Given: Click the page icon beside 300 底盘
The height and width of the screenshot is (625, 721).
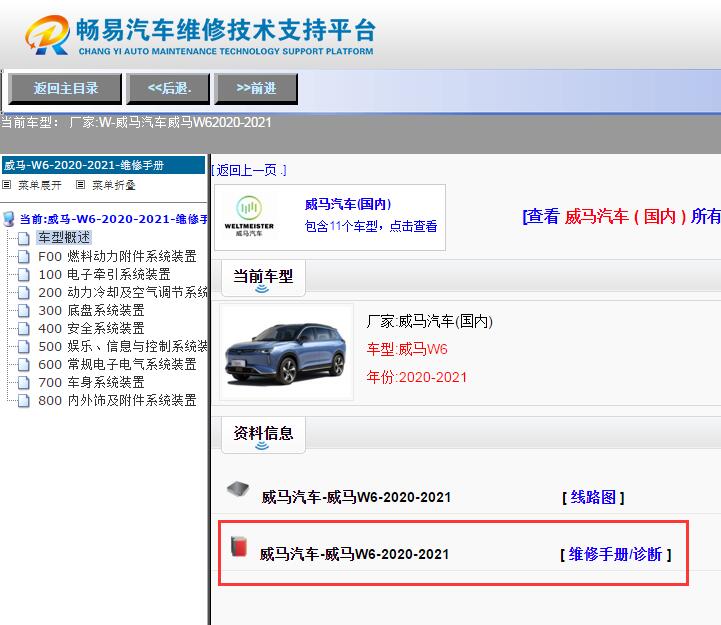Looking at the screenshot, I should 23,311.
